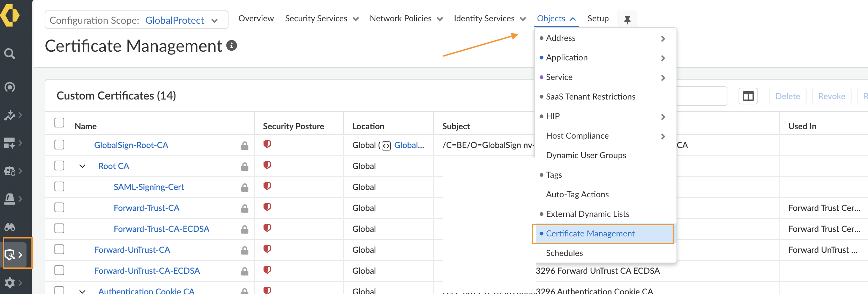This screenshot has width=868, height=294.
Task: Check the Authentication Cookie CA row checkbox
Action: tap(59, 290)
